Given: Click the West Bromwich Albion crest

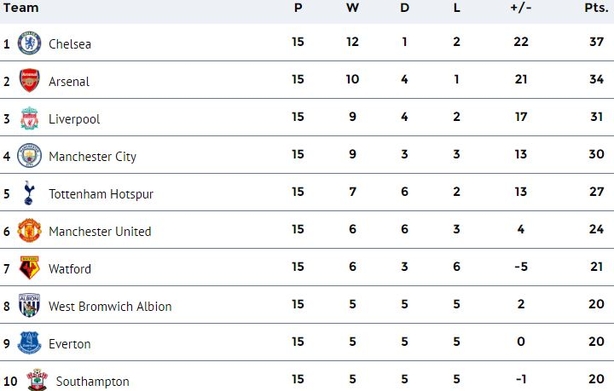Looking at the screenshot, I should click(29, 305).
